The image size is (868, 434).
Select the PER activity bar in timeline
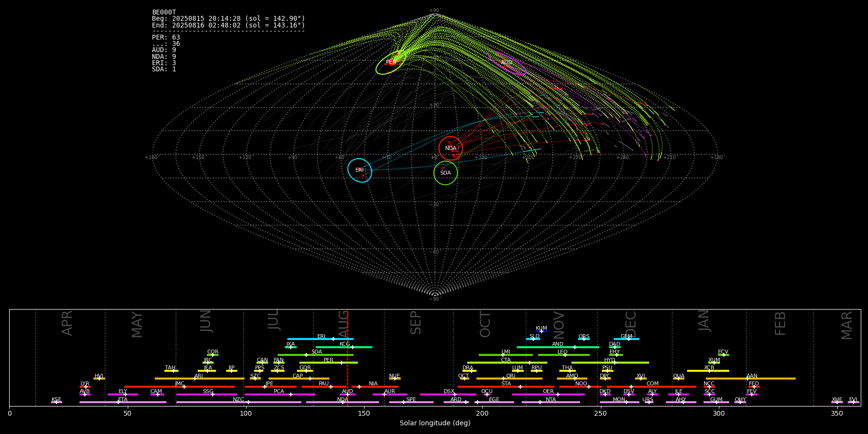(328, 363)
